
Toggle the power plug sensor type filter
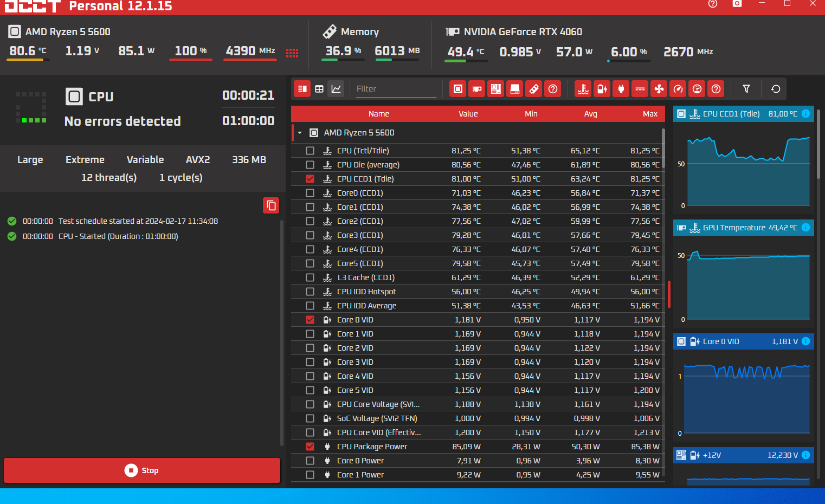point(621,89)
